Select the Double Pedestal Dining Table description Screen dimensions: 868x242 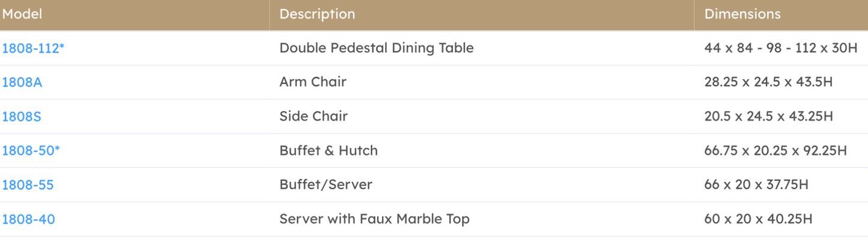377,48
